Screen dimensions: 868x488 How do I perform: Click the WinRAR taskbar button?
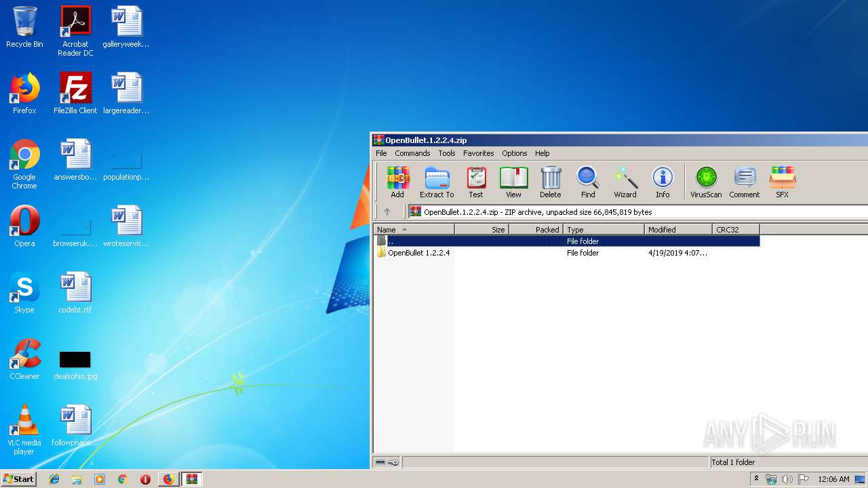191,479
